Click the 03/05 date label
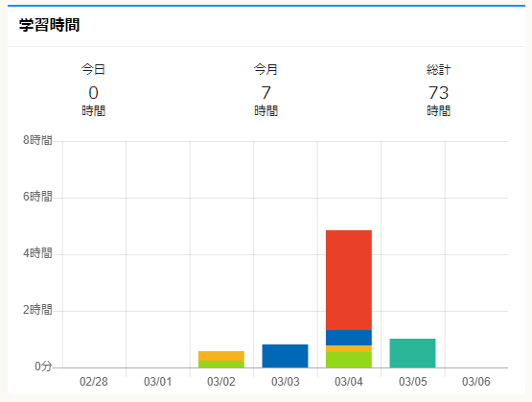The height and width of the screenshot is (402, 532). [413, 382]
